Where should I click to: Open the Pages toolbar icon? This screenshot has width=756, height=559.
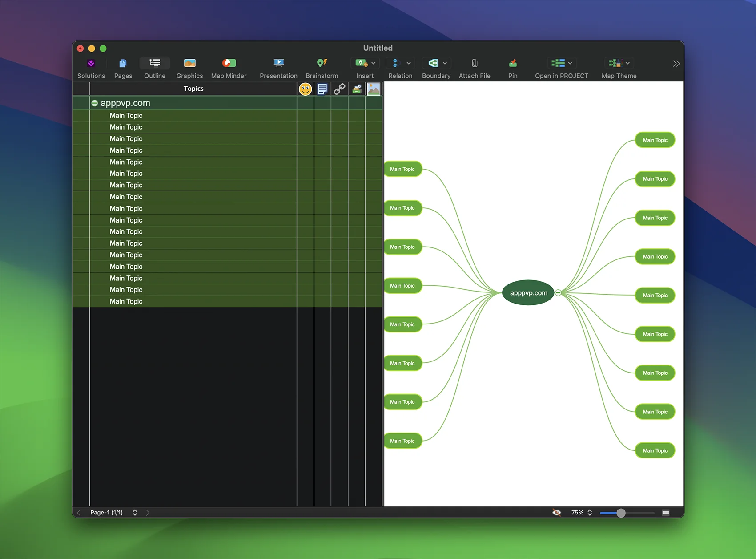point(123,63)
